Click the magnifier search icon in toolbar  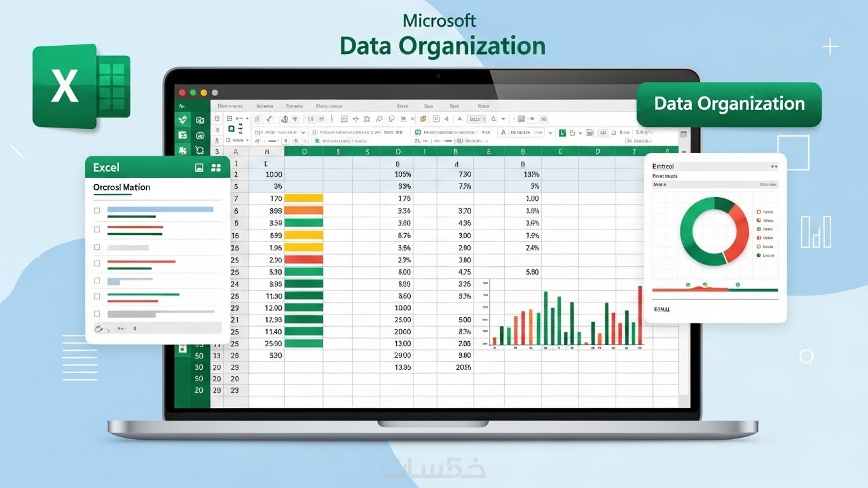(391, 119)
